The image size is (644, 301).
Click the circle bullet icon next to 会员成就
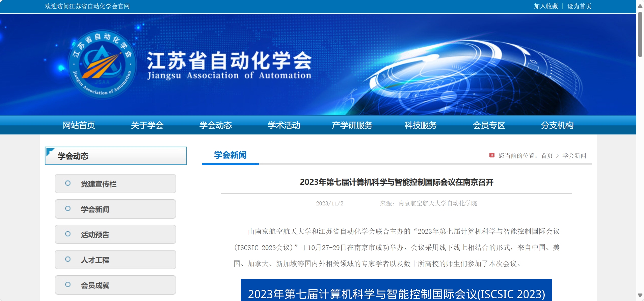point(68,284)
